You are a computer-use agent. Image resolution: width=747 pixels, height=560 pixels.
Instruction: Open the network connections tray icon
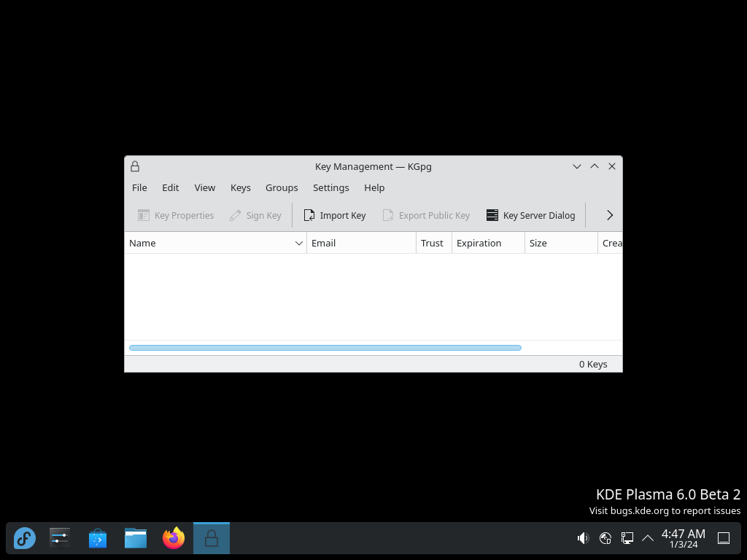click(x=627, y=538)
